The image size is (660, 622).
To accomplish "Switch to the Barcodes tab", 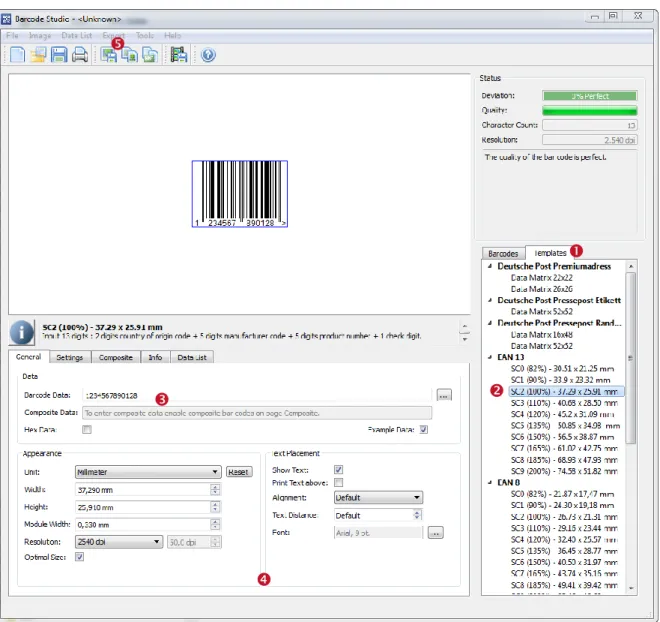I will tap(503, 254).
